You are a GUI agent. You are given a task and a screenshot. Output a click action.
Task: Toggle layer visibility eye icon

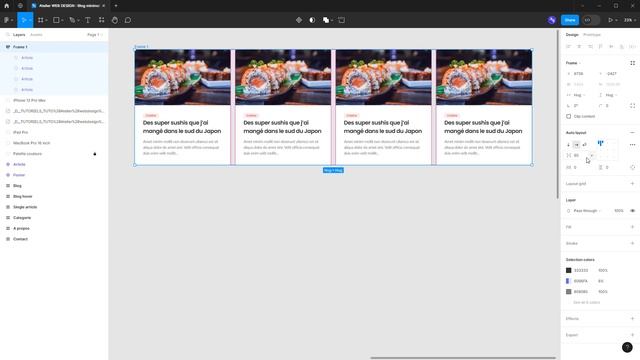click(x=632, y=211)
